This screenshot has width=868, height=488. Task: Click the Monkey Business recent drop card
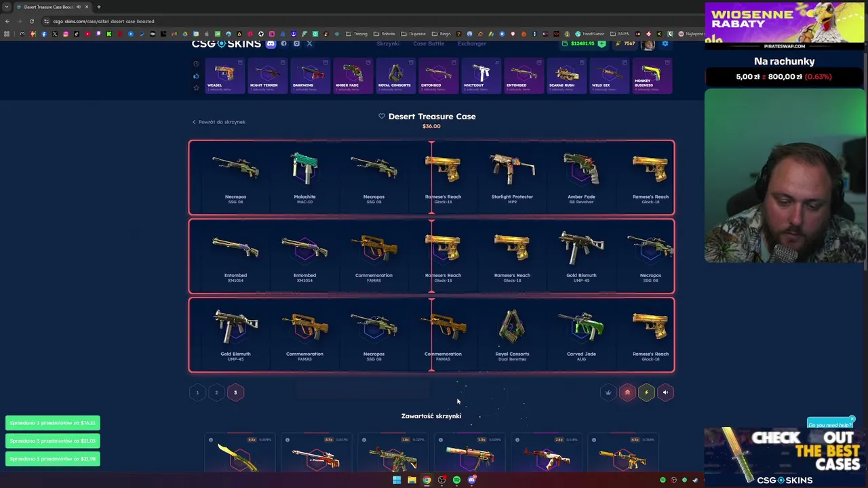point(652,76)
